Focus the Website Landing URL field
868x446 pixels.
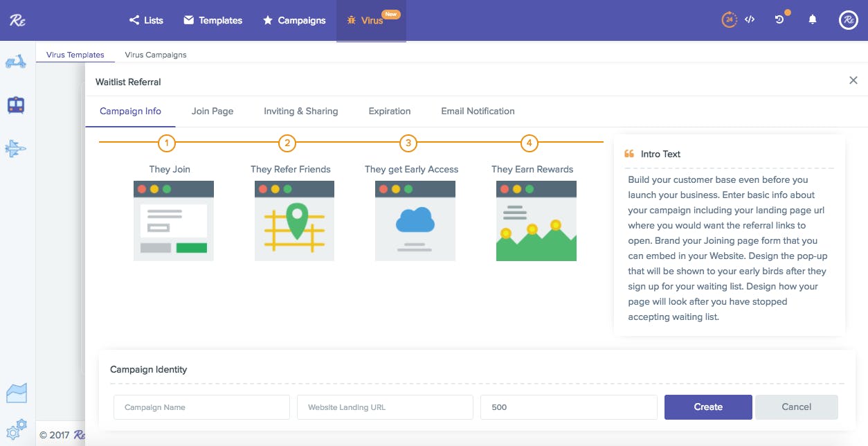[385, 407]
